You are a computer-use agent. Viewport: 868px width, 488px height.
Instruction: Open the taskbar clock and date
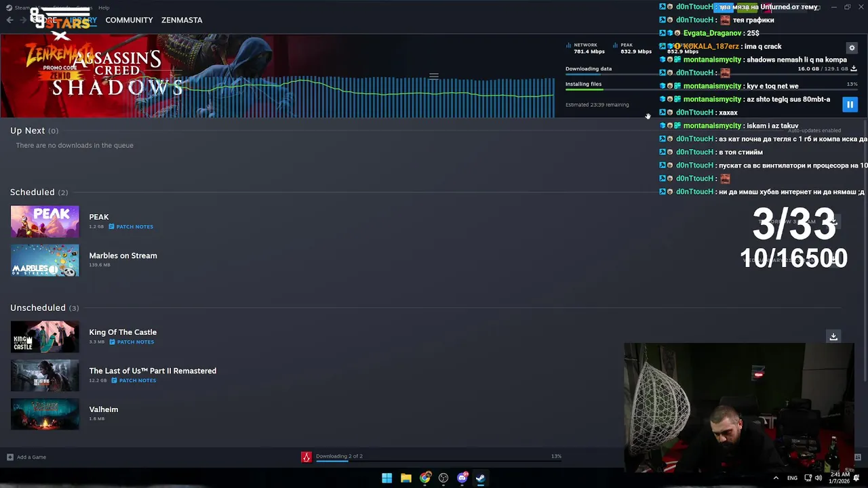[840, 478]
